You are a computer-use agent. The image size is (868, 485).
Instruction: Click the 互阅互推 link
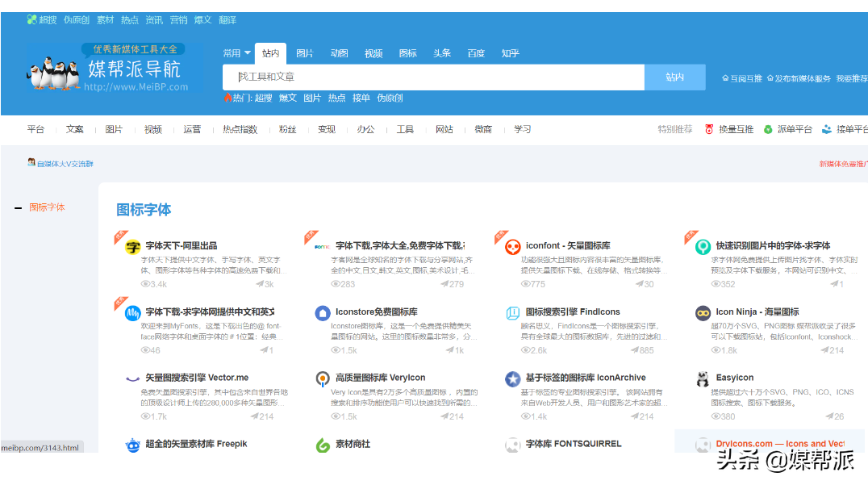tap(742, 78)
